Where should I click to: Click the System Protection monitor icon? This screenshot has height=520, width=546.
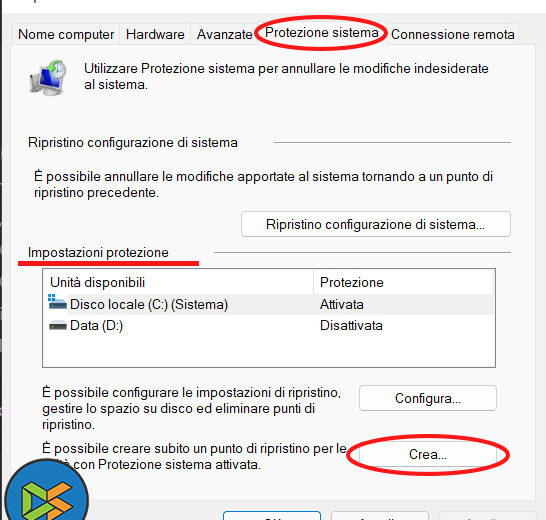[48, 78]
